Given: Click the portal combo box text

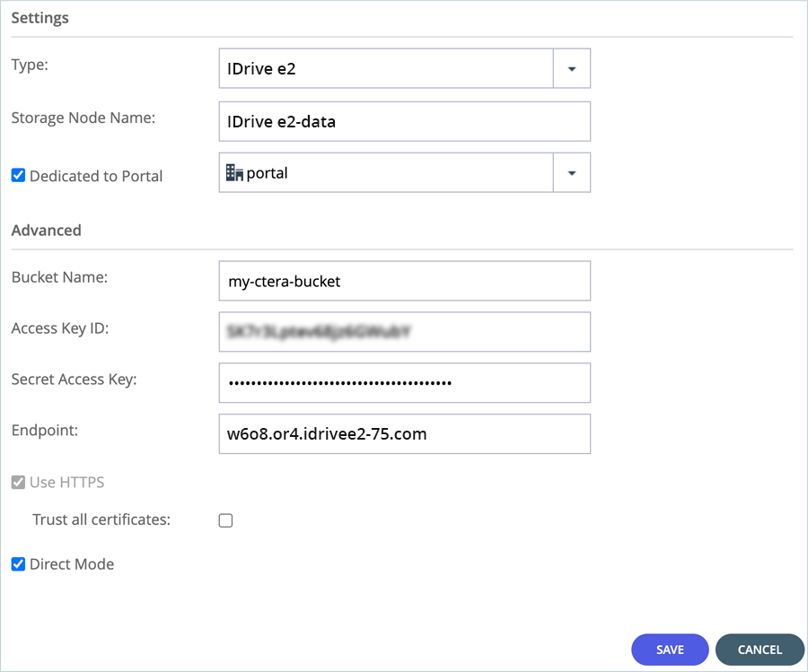Looking at the screenshot, I should click(268, 173).
